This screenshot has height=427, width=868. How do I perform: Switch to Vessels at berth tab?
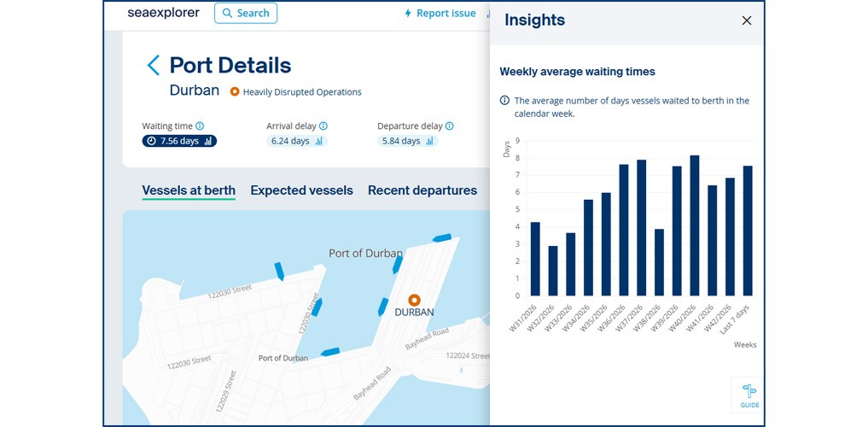pyautogui.click(x=189, y=190)
